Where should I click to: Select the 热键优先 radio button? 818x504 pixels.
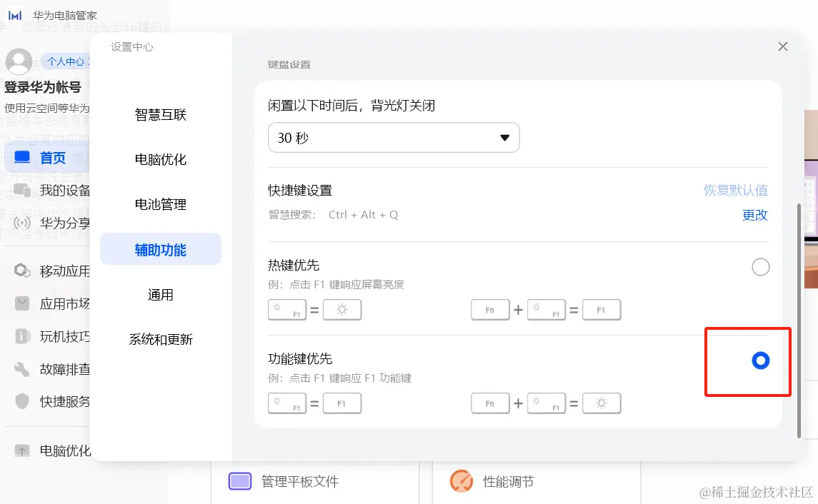pos(761,267)
